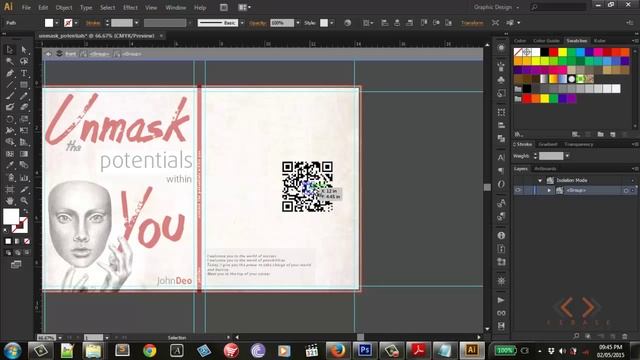Enable Draw Behind mode
The width and height of the screenshot is (640, 360).
pos(17,253)
